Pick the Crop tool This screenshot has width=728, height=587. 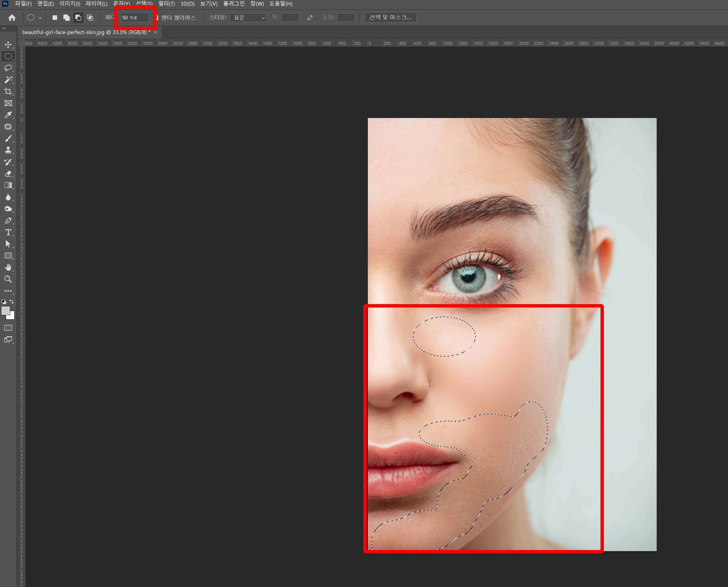coord(8,91)
